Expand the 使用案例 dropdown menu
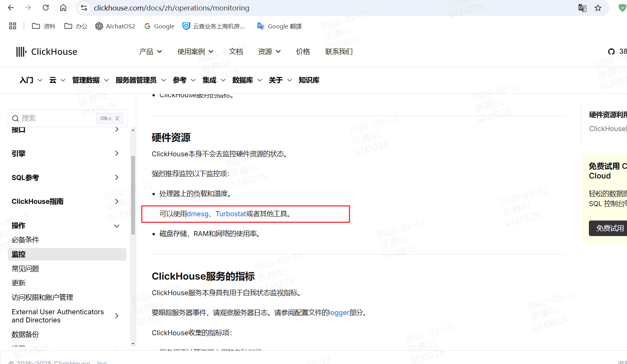 click(x=195, y=51)
